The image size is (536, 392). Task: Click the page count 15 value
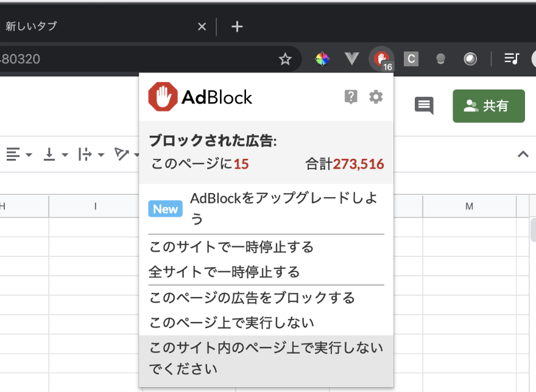(x=241, y=164)
